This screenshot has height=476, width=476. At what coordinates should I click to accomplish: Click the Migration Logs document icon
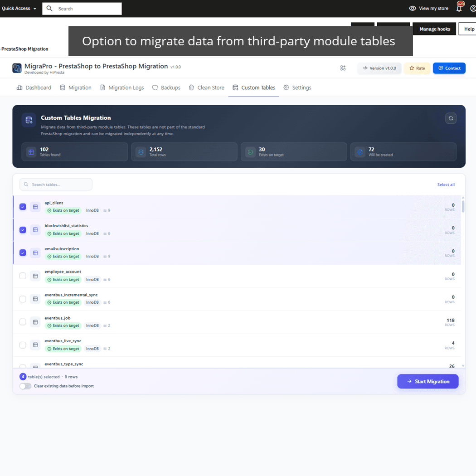click(102, 87)
